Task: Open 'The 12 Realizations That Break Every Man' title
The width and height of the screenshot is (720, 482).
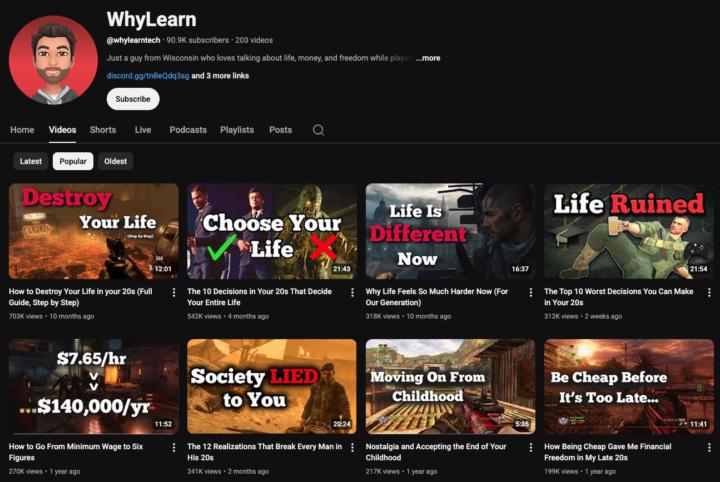Action: coord(264,452)
